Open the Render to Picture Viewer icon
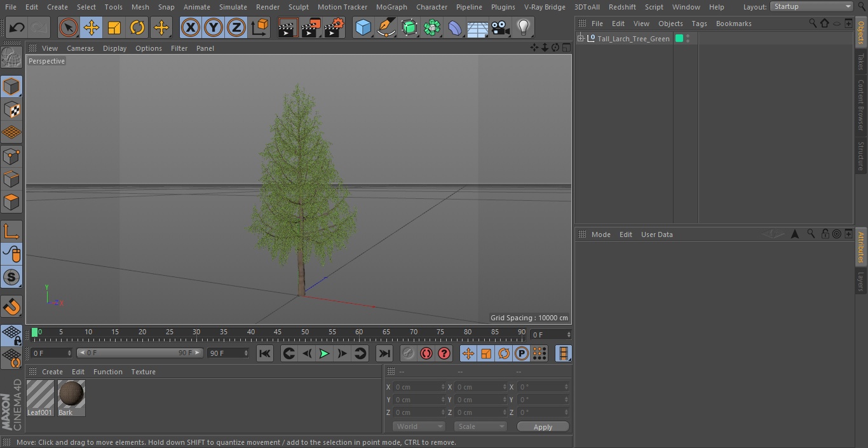Viewport: 868px width, 448px height. pos(311,27)
